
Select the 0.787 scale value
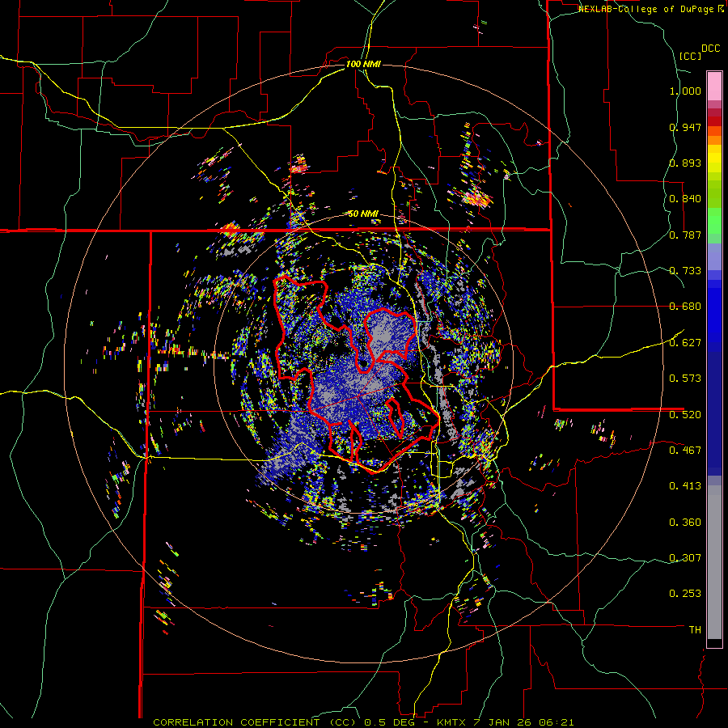coord(685,235)
